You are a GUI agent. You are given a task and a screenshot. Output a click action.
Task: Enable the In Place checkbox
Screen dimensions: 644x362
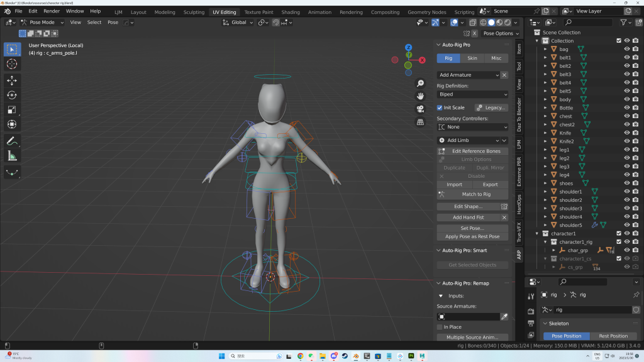440,327
